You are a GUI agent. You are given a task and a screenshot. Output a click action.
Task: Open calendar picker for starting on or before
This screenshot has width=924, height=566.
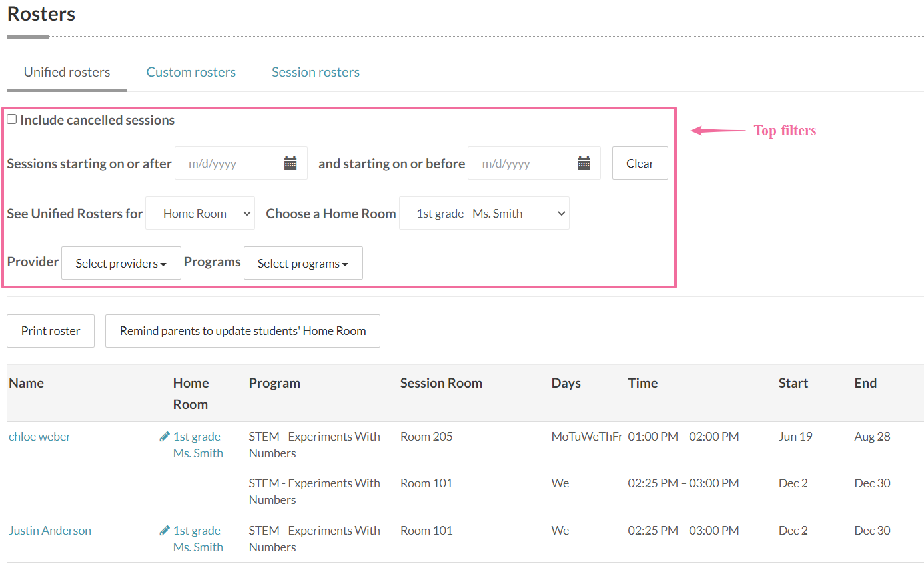(584, 164)
